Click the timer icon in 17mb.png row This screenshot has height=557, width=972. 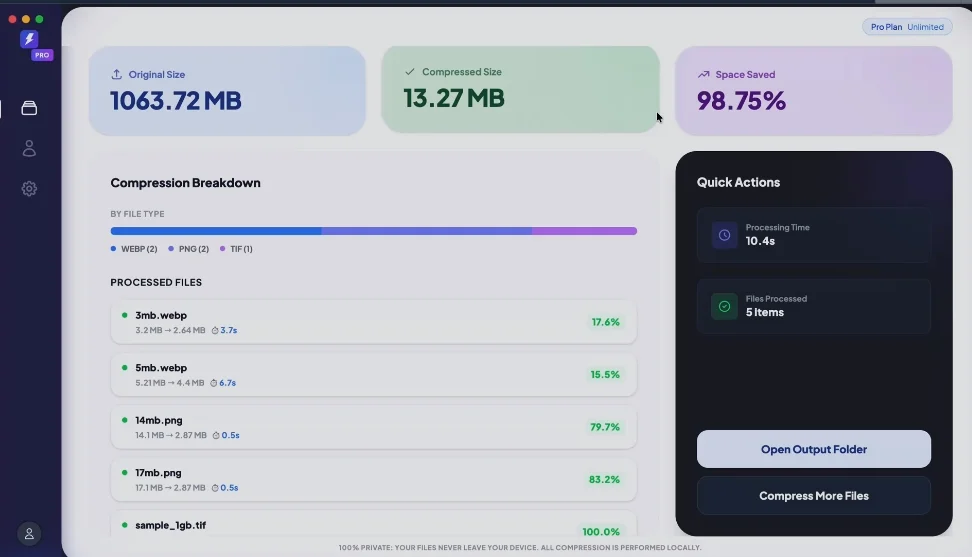(x=215, y=488)
